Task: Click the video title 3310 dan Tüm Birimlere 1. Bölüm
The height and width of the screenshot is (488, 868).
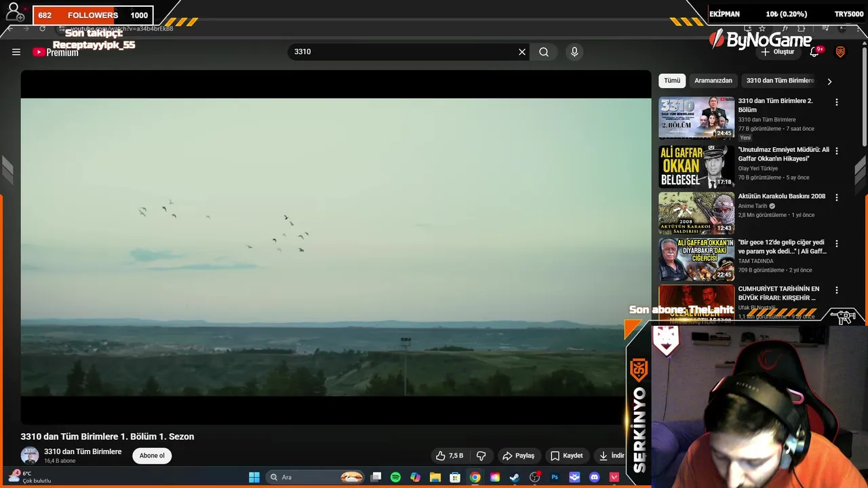Action: click(x=107, y=436)
